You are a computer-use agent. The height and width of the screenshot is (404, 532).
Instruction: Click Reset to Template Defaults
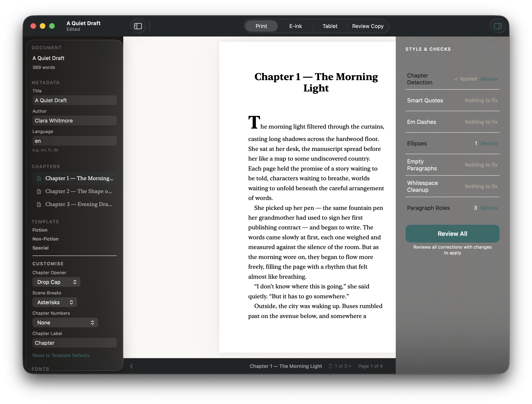[x=61, y=355]
